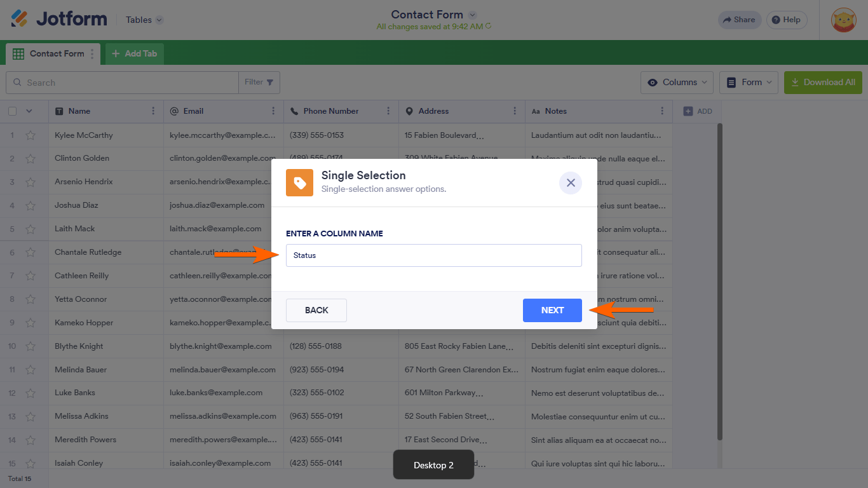The image size is (868, 488).
Task: Close the Single Selection dialog
Action: coord(570,183)
